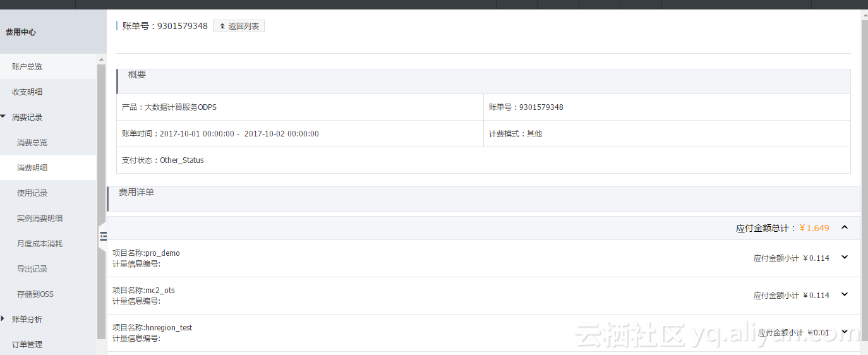868x355 pixels.
Task: Expand the pro_demo project row chevron
Action: [845, 257]
